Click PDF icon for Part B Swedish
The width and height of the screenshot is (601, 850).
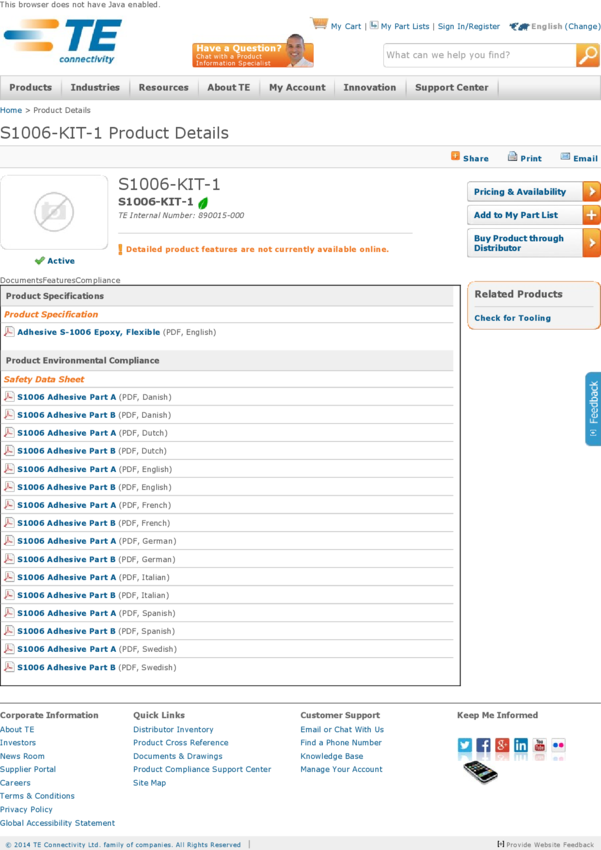(9, 666)
